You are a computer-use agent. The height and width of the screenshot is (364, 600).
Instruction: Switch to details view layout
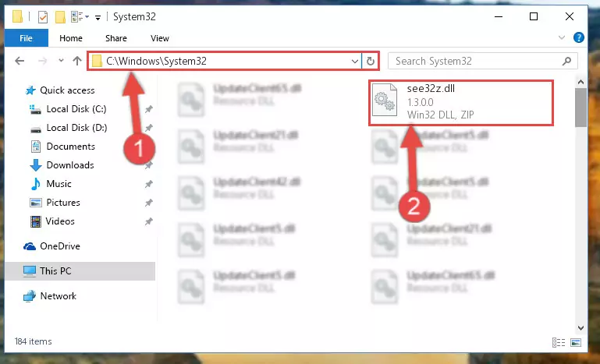559,342
